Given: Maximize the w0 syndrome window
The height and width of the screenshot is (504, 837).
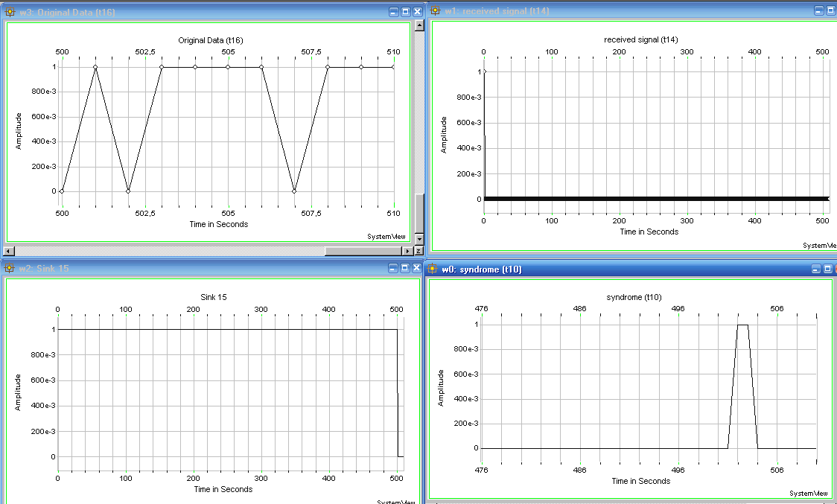Looking at the screenshot, I should (x=828, y=269).
